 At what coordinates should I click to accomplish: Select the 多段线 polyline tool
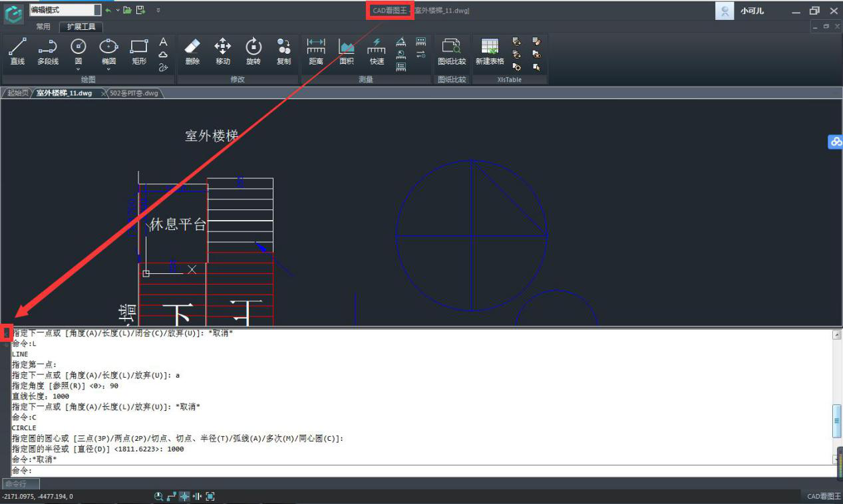47,52
